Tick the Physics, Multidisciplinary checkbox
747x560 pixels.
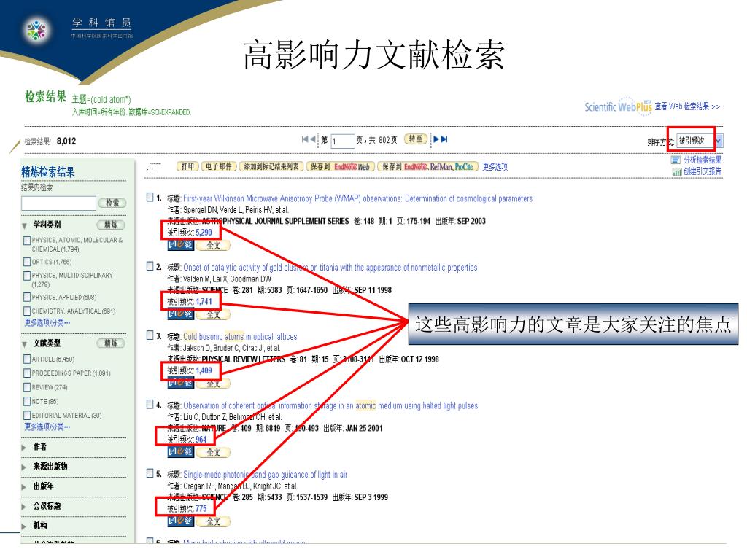coord(27,276)
